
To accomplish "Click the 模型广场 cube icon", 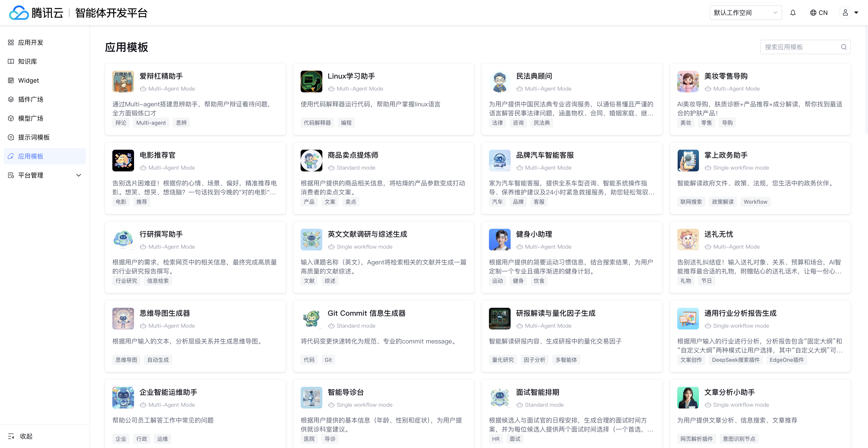I will click(11, 118).
